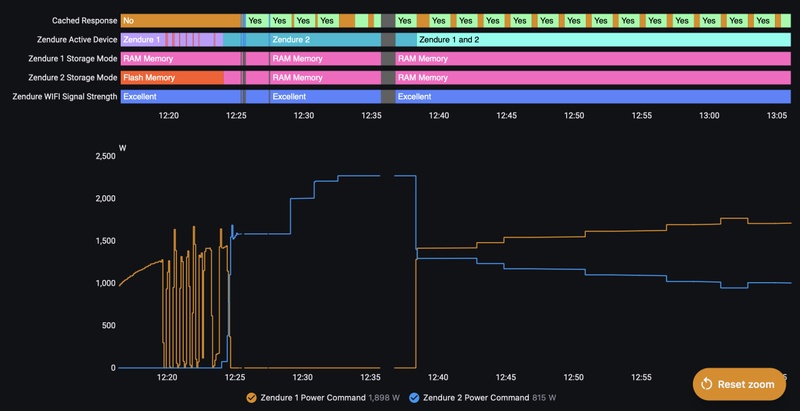Select the first "RAM Memory" segment in the Zendure 1 Storage Mode row

tap(181, 59)
